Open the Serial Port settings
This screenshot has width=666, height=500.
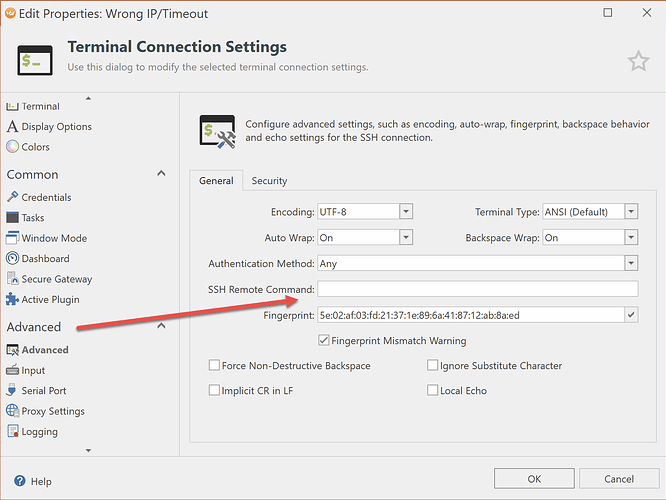coord(44,391)
